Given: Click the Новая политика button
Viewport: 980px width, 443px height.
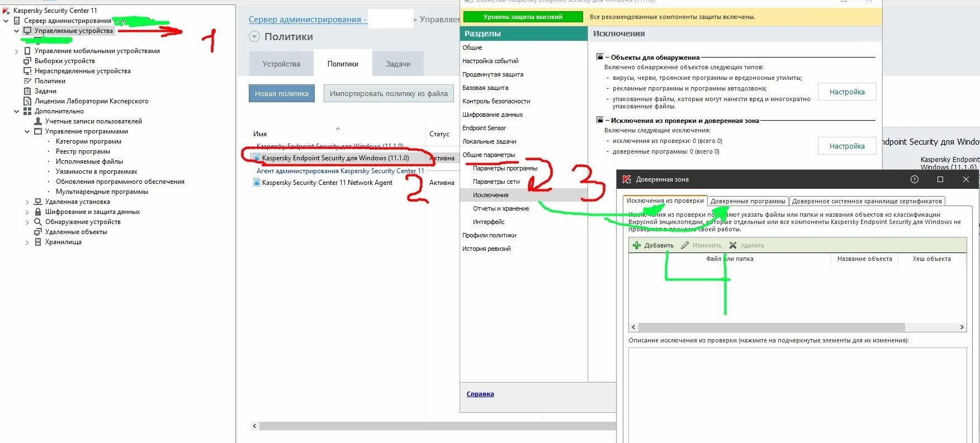Looking at the screenshot, I should (282, 93).
